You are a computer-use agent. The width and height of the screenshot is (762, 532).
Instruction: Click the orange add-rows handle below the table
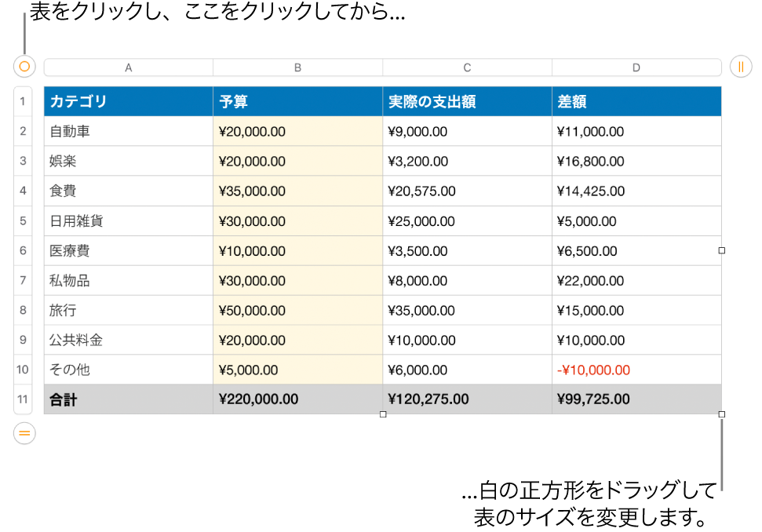pos(24,432)
